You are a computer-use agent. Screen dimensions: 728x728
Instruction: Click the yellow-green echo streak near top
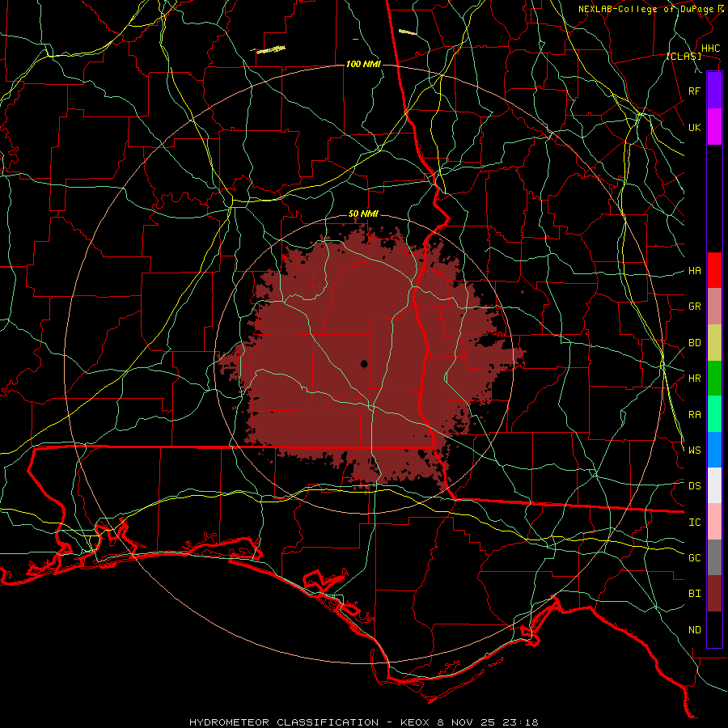point(271,49)
